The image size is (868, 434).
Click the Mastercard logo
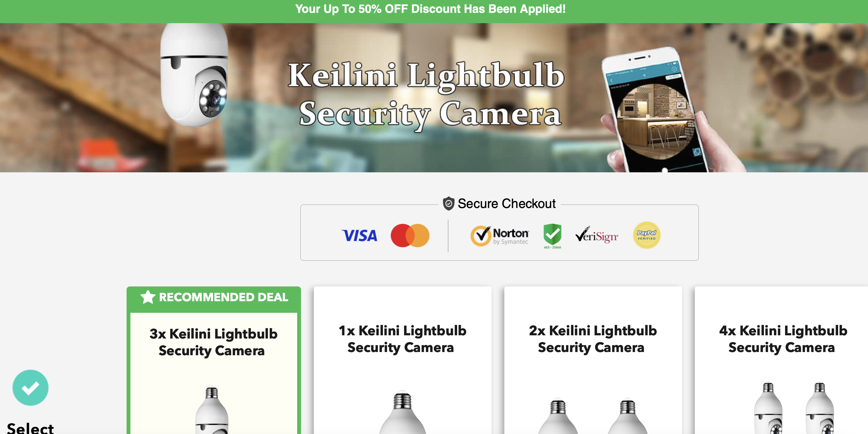pyautogui.click(x=410, y=235)
